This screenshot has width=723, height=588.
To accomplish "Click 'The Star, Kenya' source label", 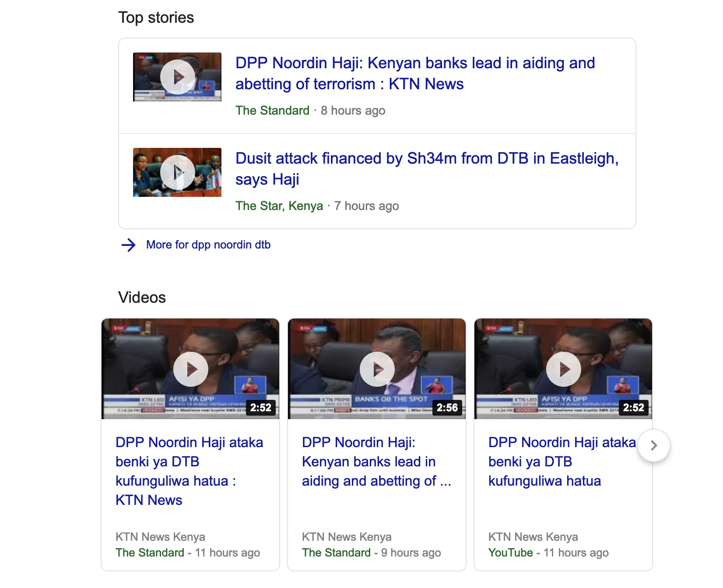I will coord(279,206).
